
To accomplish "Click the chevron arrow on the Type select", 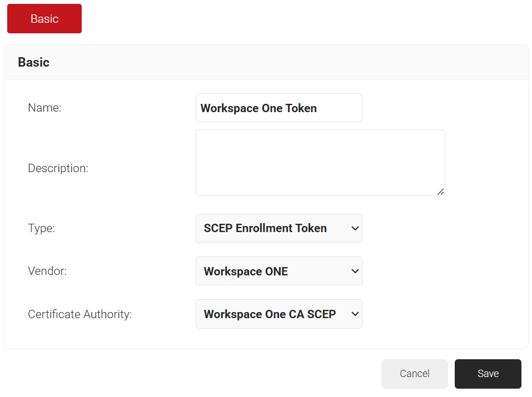I will tap(355, 228).
